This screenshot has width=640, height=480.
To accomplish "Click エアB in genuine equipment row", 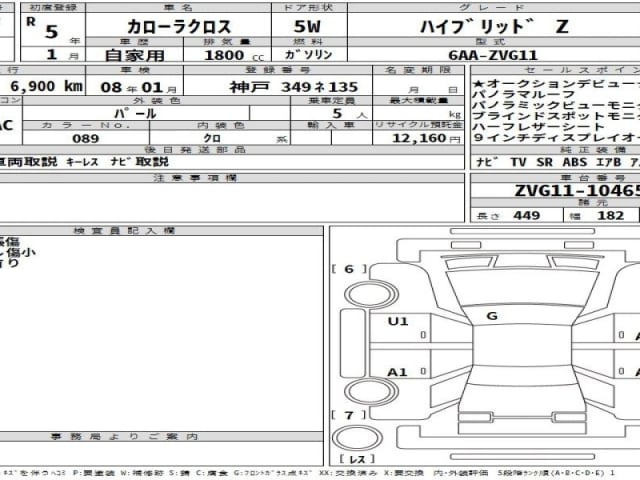I will tap(609, 162).
